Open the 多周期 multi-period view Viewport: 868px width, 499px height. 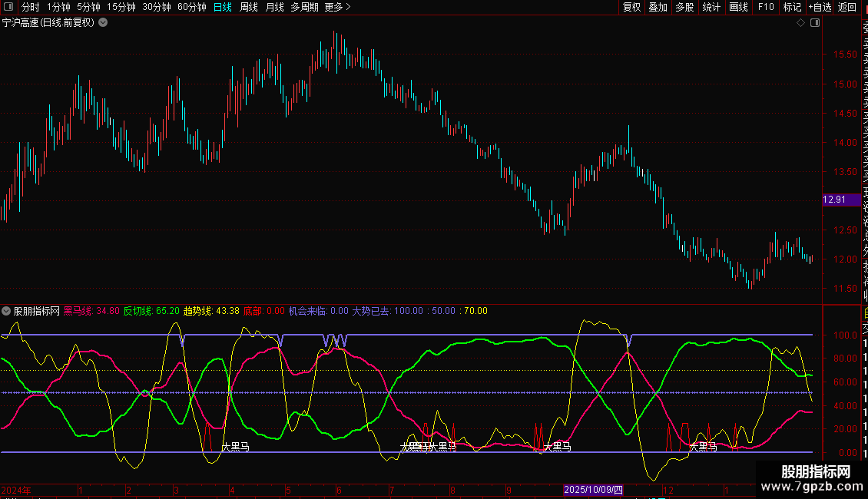tap(304, 8)
